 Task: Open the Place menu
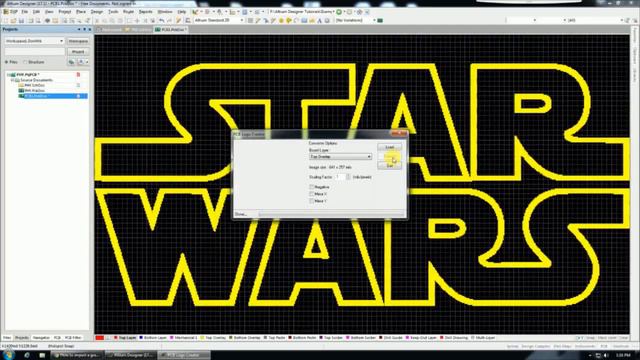(x=81, y=12)
